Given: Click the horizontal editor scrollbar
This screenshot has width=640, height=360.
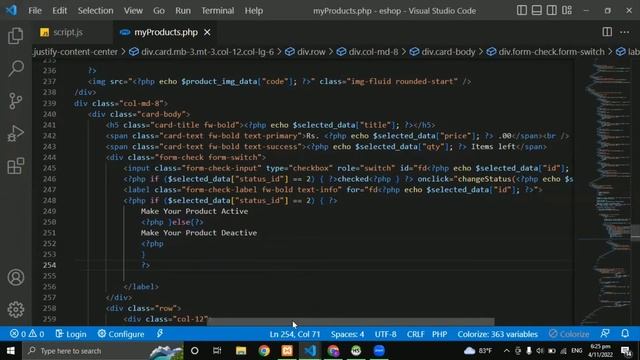Looking at the screenshot, I should pos(350,322).
